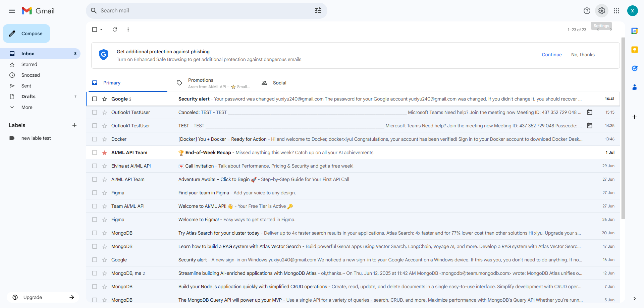Open Google Contacts side panel
This screenshot has height=308, width=644.
pos(635,87)
